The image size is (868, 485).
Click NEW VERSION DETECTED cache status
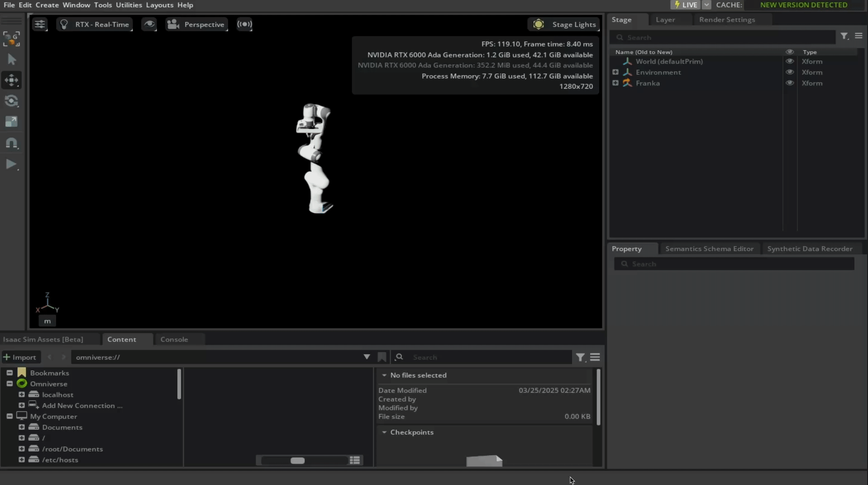(804, 5)
